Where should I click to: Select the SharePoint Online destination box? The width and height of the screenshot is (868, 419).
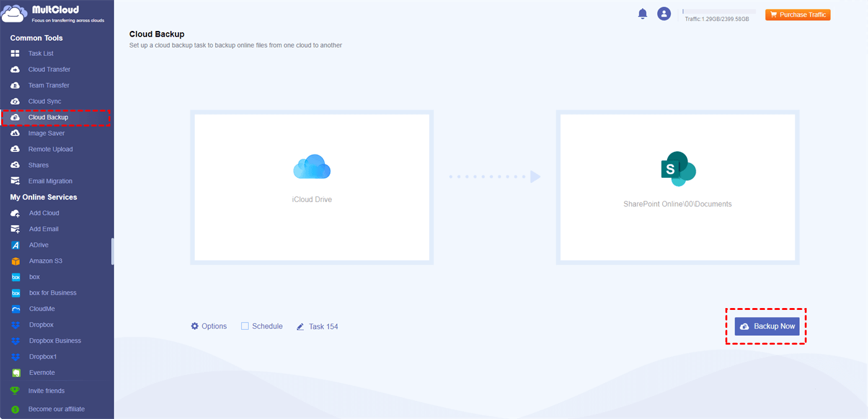[678, 187]
